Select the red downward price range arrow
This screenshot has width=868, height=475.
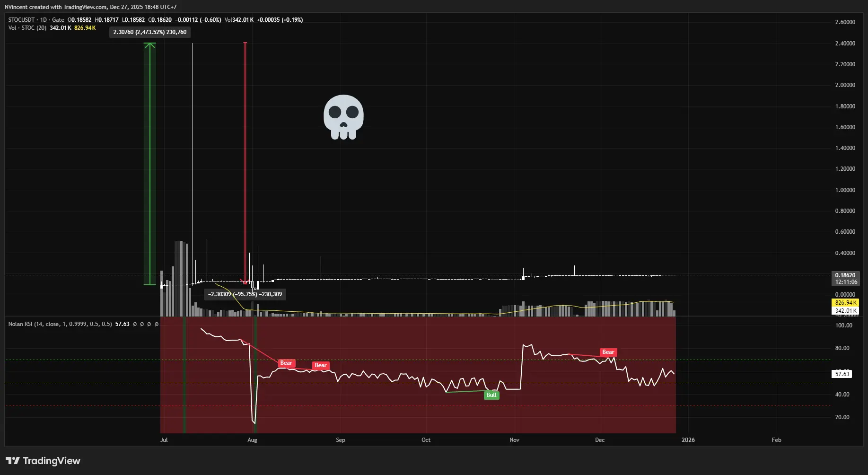[245, 163]
